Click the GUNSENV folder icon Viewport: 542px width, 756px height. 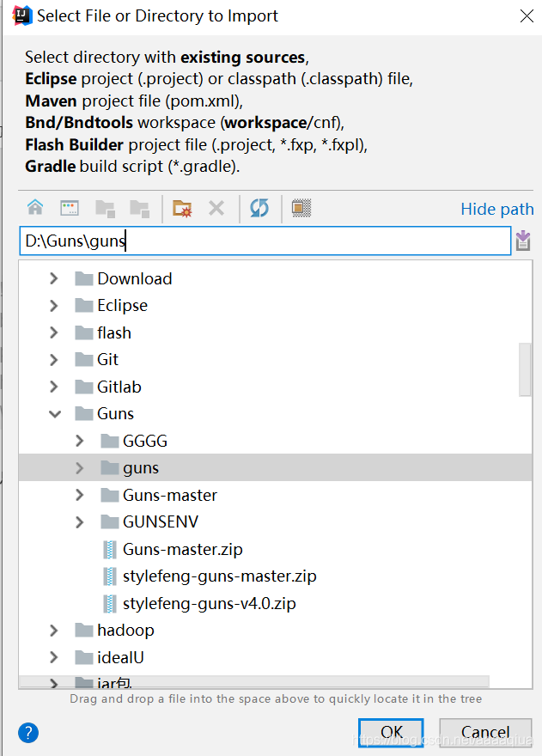[x=110, y=521]
